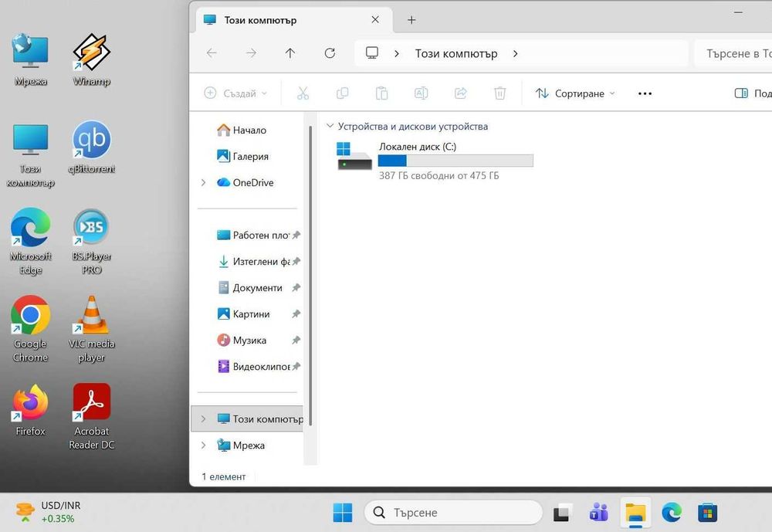Launch Firefox desktop shortcut

[x=31, y=410]
